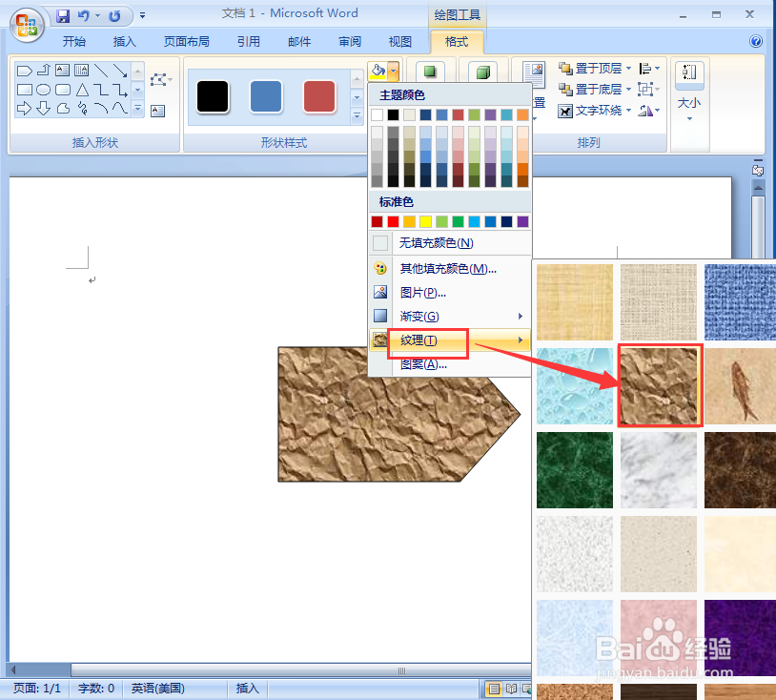Open the 页面布局 tab
Viewport: 776px width, 700px height.
(x=187, y=42)
